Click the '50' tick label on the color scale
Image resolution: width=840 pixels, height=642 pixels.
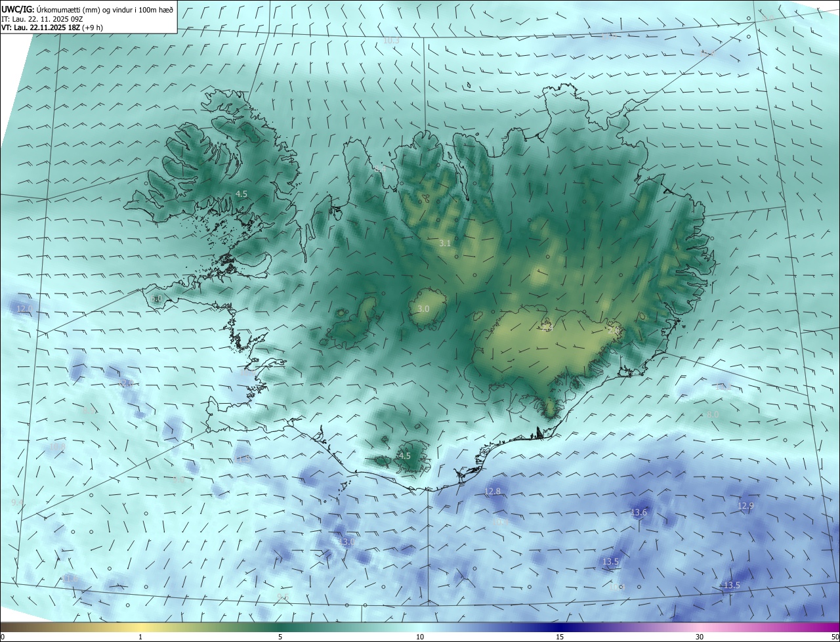click(x=835, y=637)
